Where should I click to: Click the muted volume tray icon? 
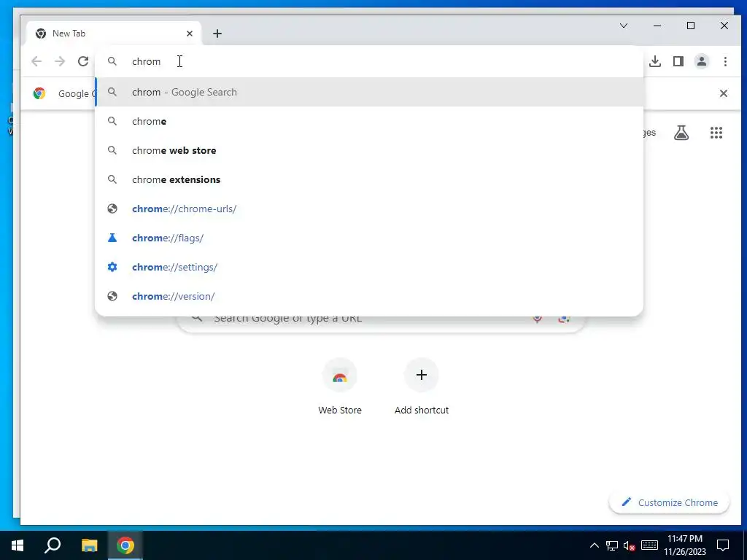629,545
